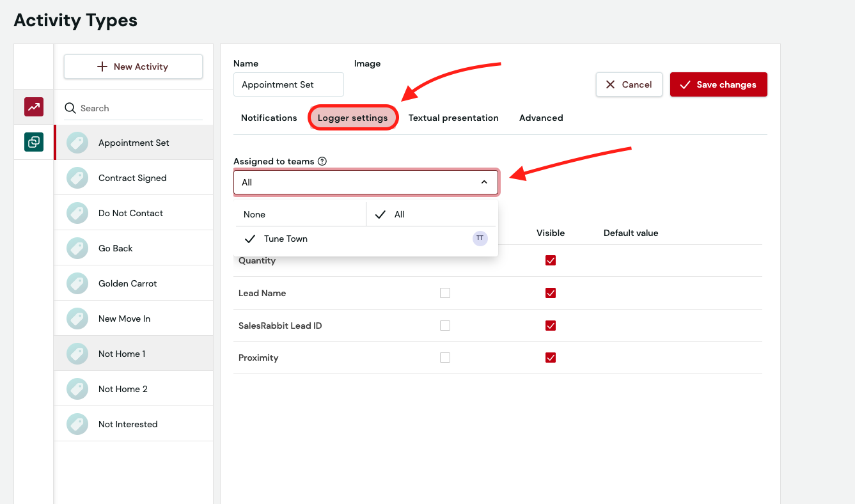Click the tag icon beside Golden Carrot
Viewport: 855px width, 504px height.
click(x=77, y=283)
